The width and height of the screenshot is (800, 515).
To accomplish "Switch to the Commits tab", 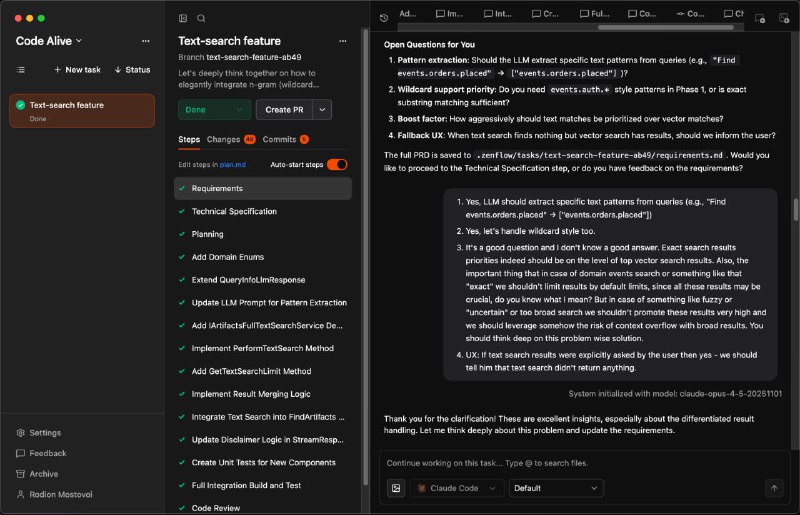I will pos(285,139).
